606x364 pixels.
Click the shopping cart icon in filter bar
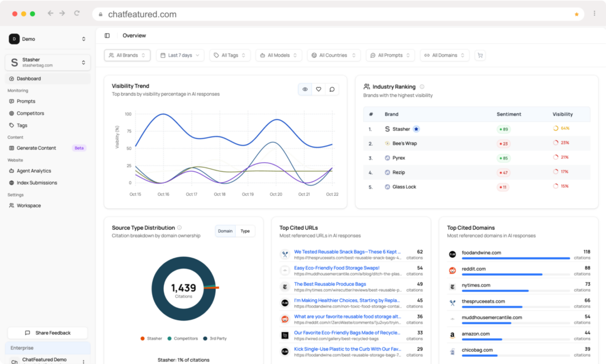(x=480, y=55)
